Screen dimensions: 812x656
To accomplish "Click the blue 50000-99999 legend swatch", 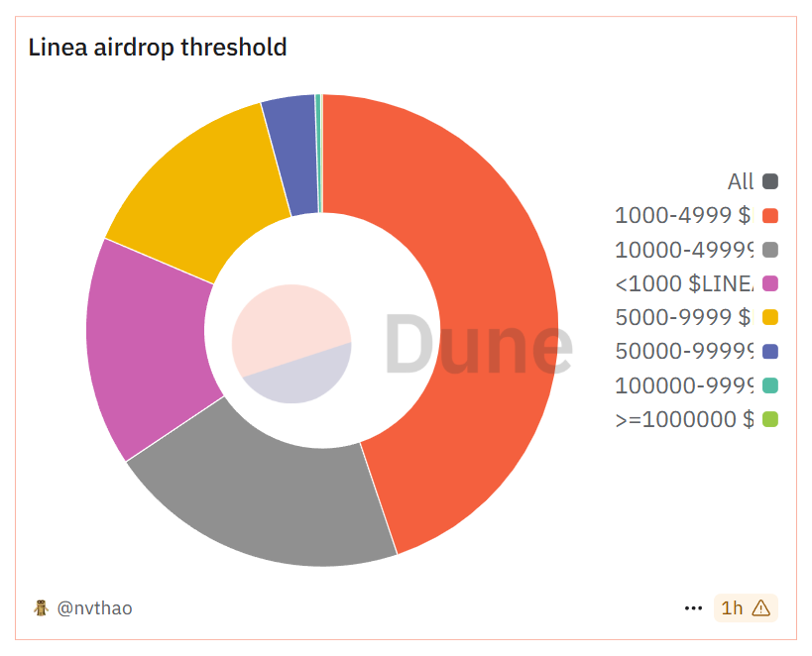I will [770, 352].
